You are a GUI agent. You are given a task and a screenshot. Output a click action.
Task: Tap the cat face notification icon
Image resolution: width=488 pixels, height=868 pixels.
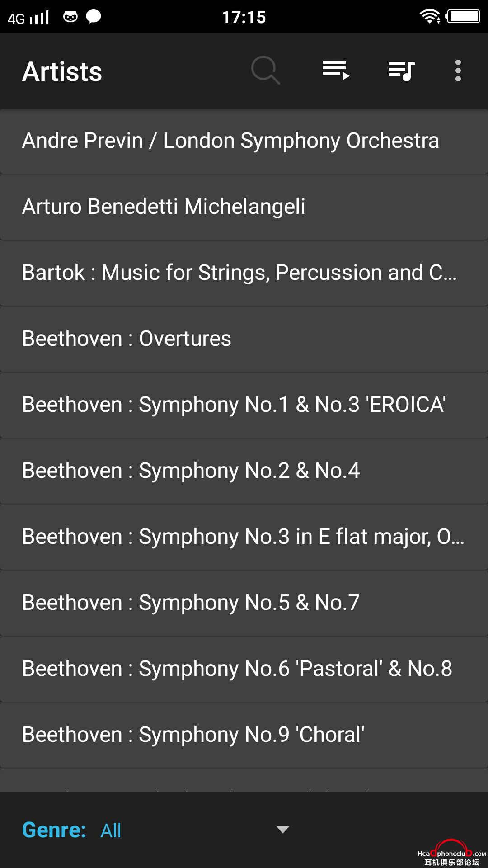click(70, 17)
